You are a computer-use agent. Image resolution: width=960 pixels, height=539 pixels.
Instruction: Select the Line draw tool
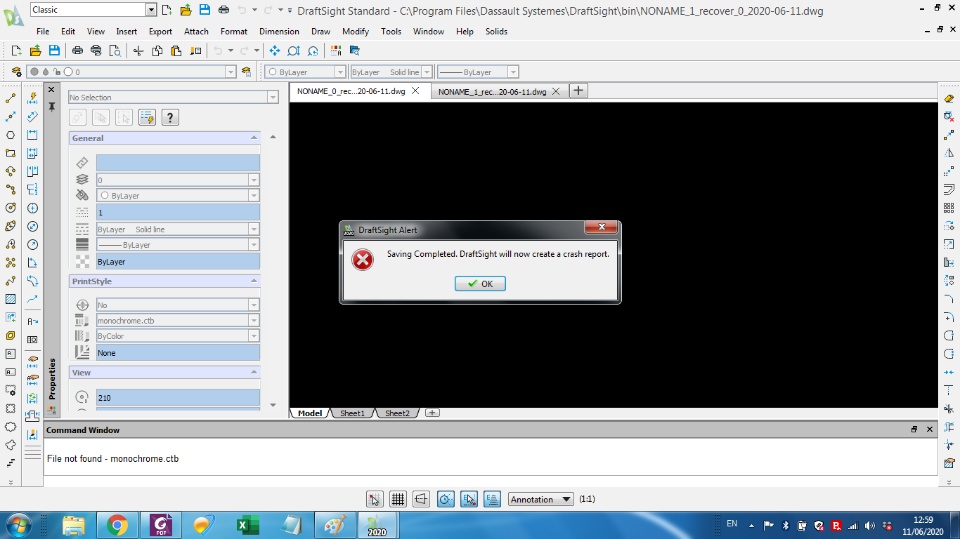10,98
